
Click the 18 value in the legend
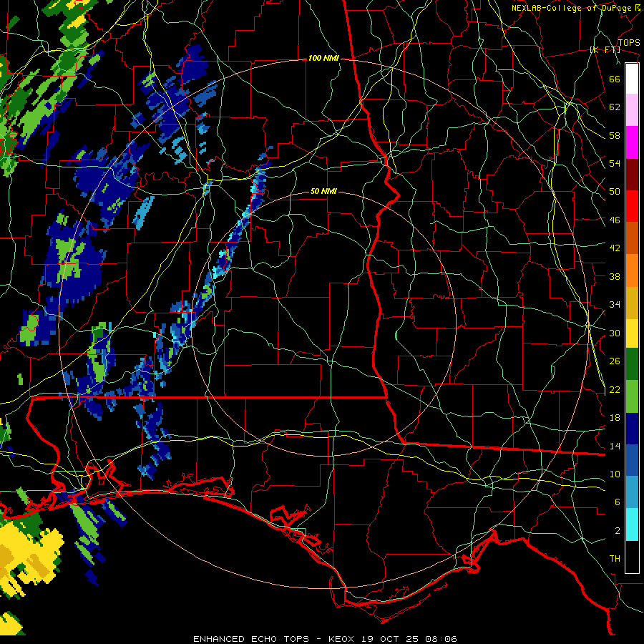point(615,418)
